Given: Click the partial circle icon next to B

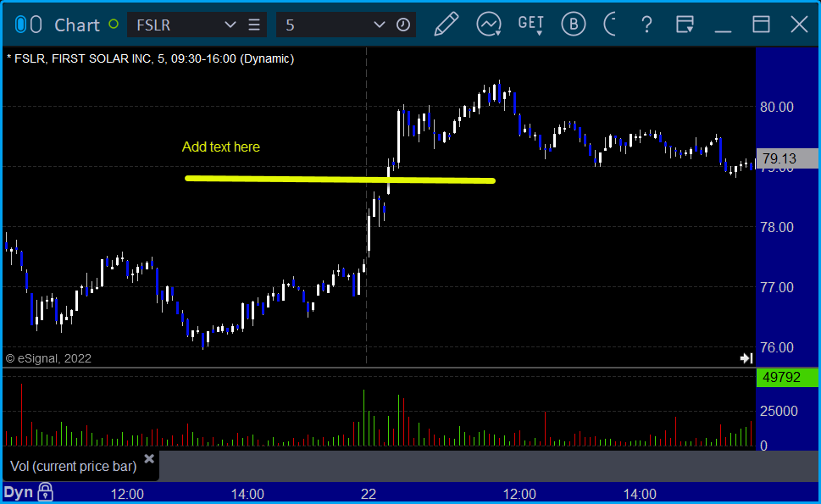Looking at the screenshot, I should tap(610, 24).
